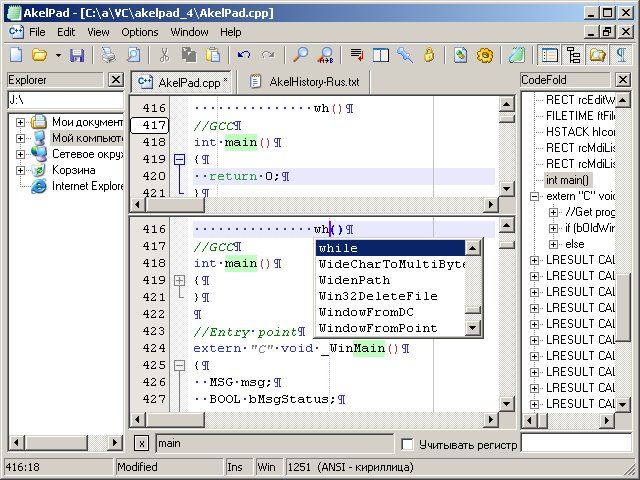Expand the if (bOldWin node in CodeFold
This screenshot has height=480, width=640.
[x=553, y=228]
